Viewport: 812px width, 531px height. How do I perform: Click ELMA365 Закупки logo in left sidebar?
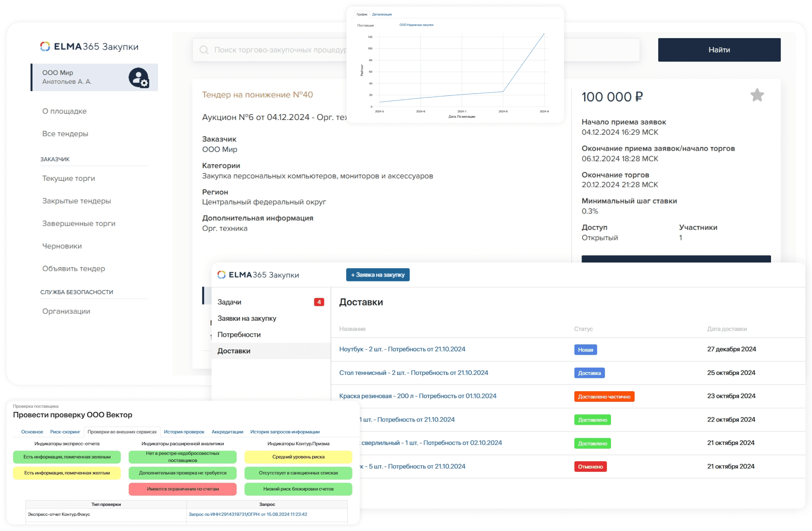coord(89,46)
